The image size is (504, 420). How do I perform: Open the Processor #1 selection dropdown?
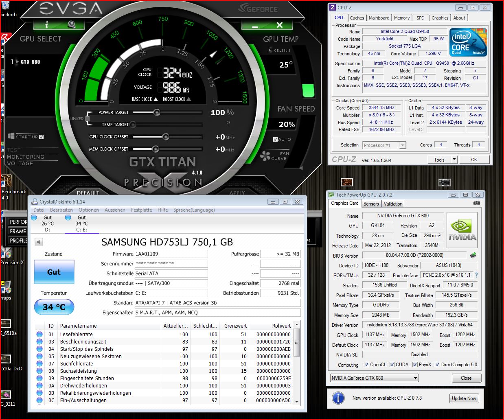(384, 145)
